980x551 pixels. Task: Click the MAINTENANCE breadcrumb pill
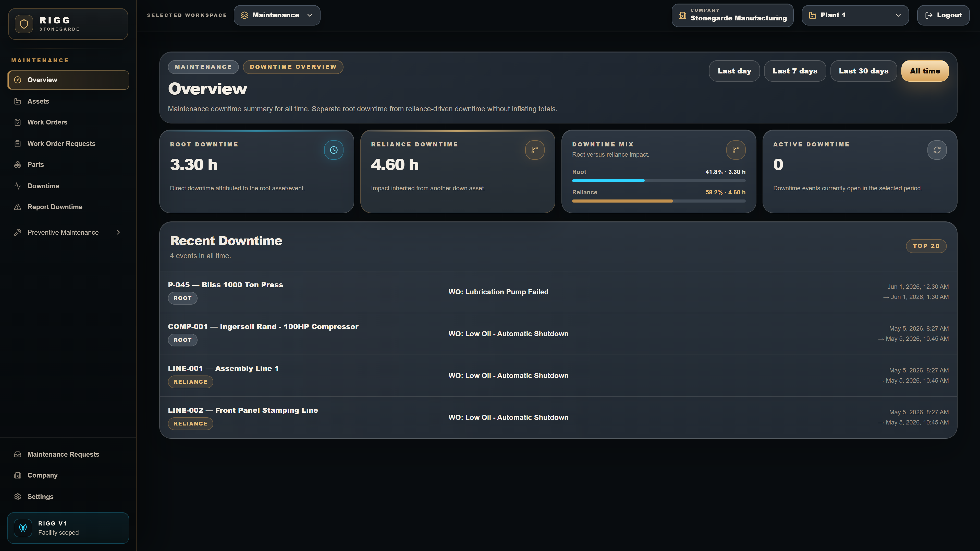[203, 67]
